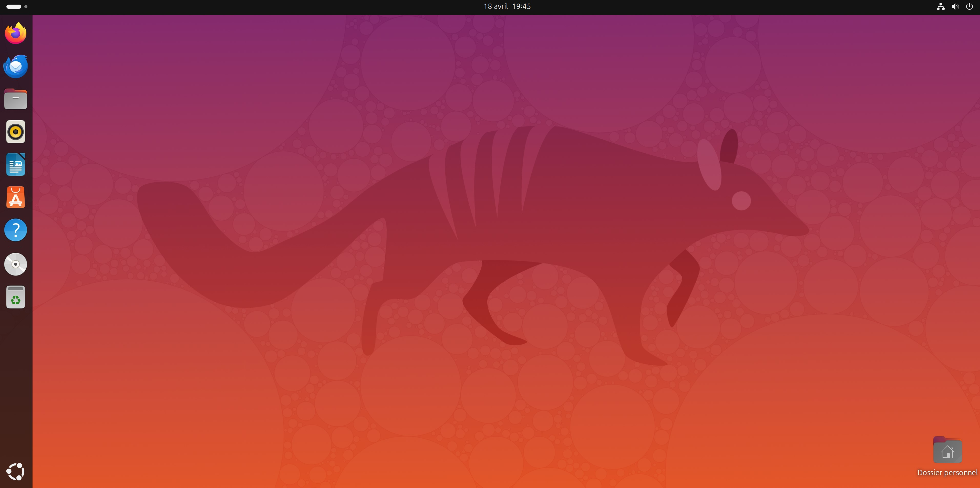The height and width of the screenshot is (488, 980).
Task: Click the power icon in the top bar
Action: (970, 6)
